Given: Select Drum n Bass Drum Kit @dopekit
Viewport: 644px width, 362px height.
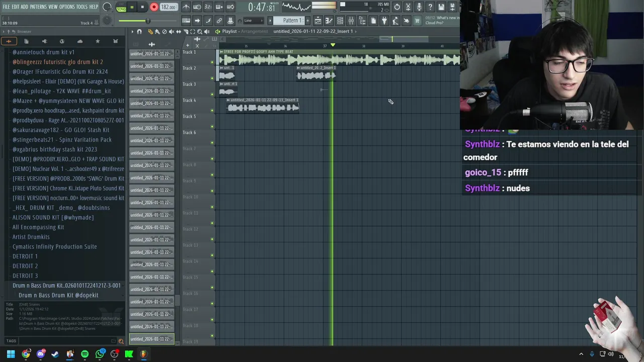Looking at the screenshot, I should (58, 295).
